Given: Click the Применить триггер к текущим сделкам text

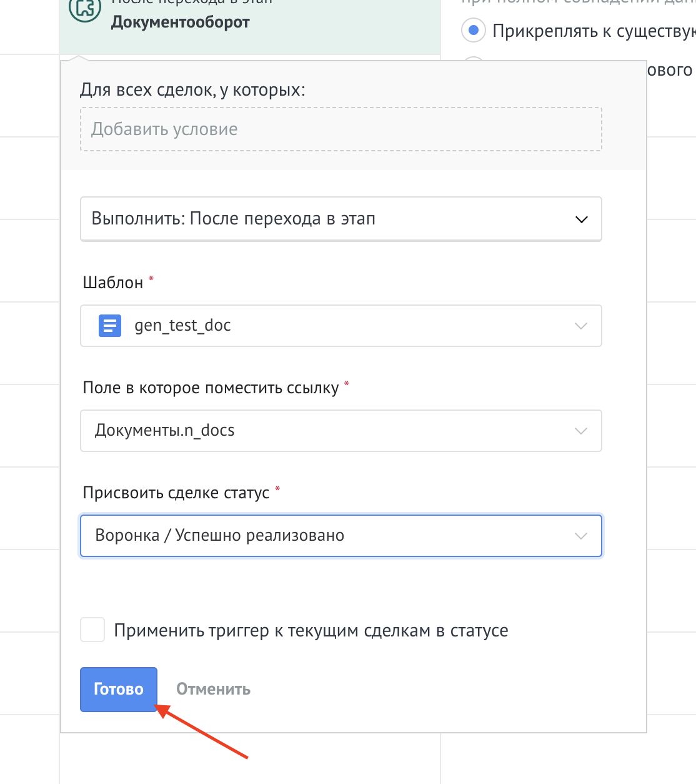Looking at the screenshot, I should (x=311, y=630).
